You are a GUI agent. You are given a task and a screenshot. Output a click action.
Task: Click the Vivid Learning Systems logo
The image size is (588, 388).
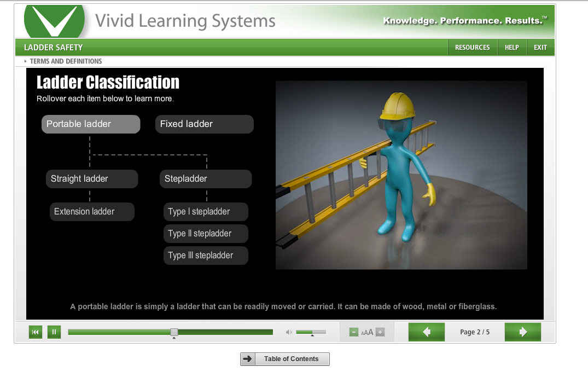coord(54,22)
